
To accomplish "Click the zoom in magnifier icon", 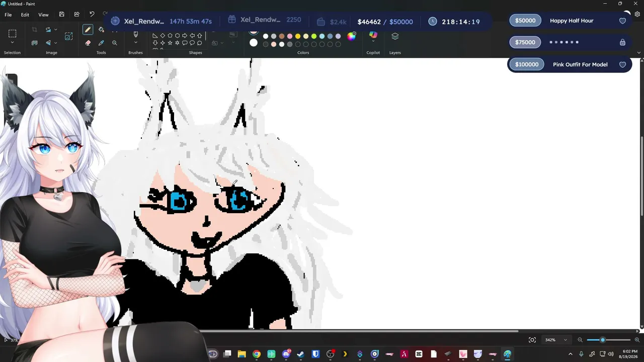I will [x=637, y=340].
